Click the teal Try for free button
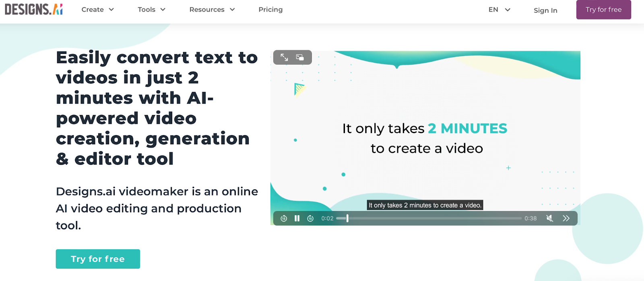 point(98,259)
